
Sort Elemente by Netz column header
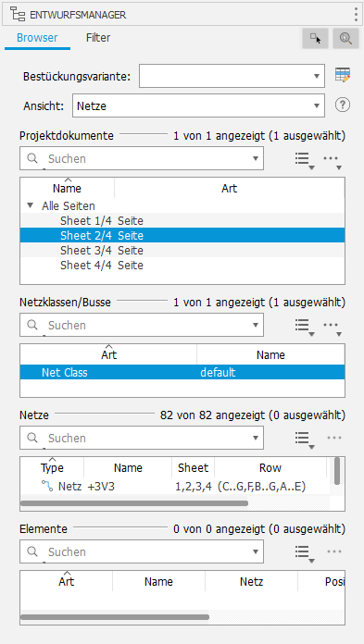(251, 581)
